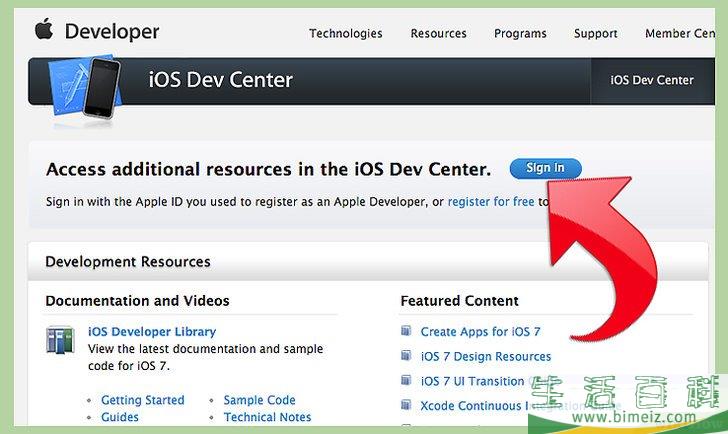Open the Programs menu
The width and height of the screenshot is (728, 434).
520,33
